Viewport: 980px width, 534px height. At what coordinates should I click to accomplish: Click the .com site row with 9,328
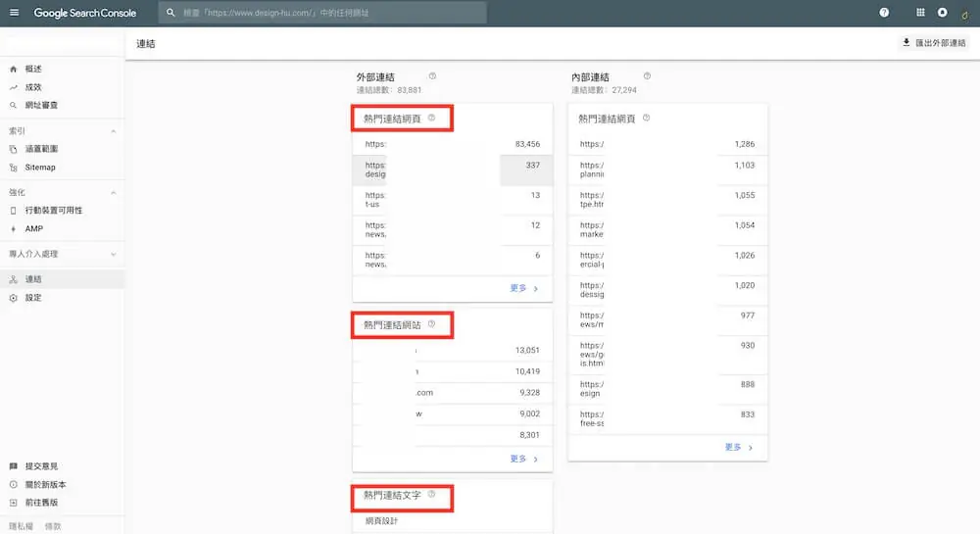pyautogui.click(x=453, y=393)
